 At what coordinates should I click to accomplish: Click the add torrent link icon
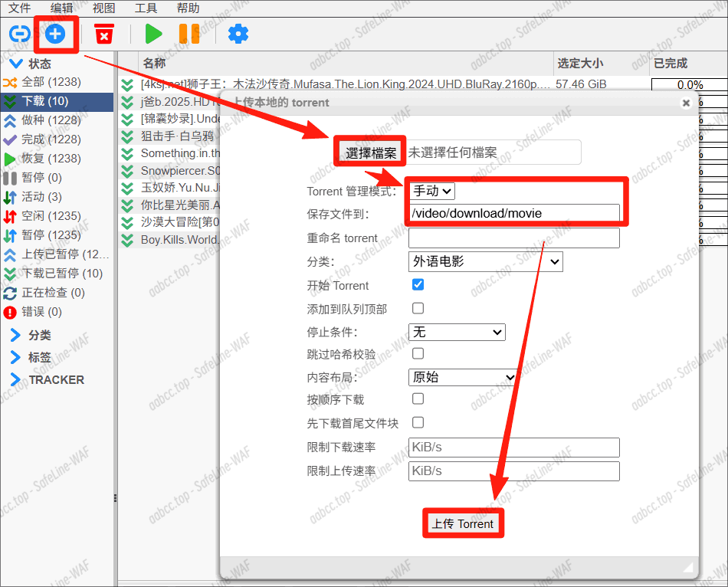pyautogui.click(x=19, y=34)
